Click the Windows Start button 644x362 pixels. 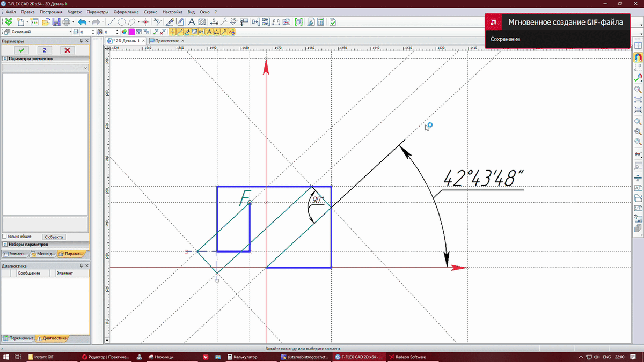coord(6,357)
